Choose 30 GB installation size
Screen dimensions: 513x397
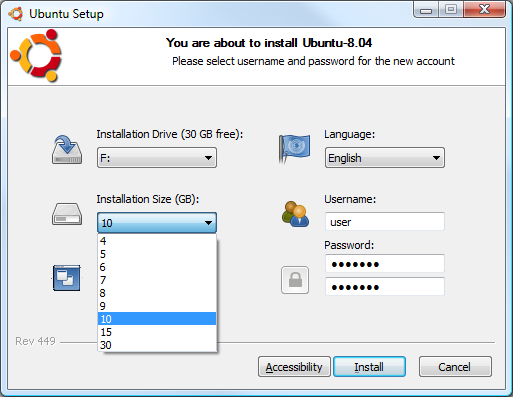(157, 345)
